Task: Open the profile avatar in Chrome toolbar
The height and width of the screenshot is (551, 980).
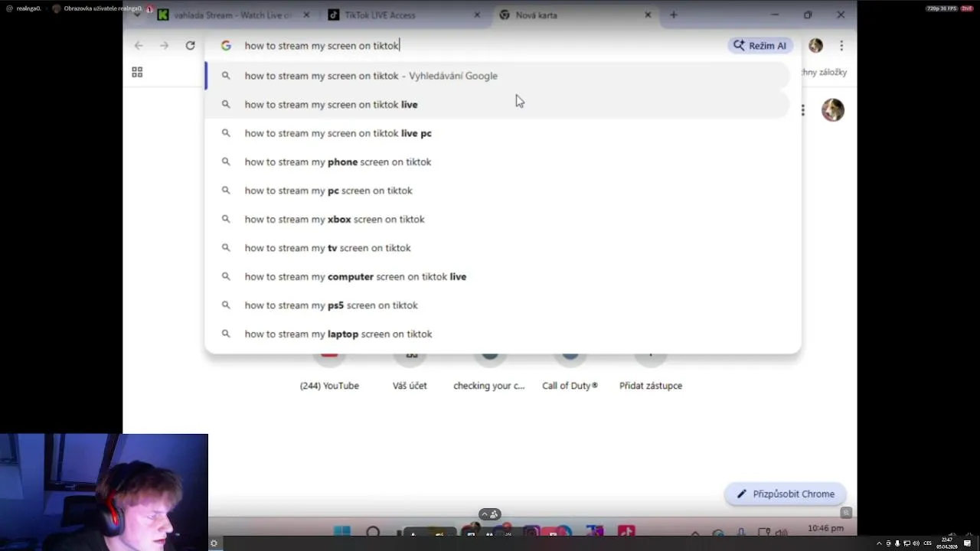Action: [815, 46]
